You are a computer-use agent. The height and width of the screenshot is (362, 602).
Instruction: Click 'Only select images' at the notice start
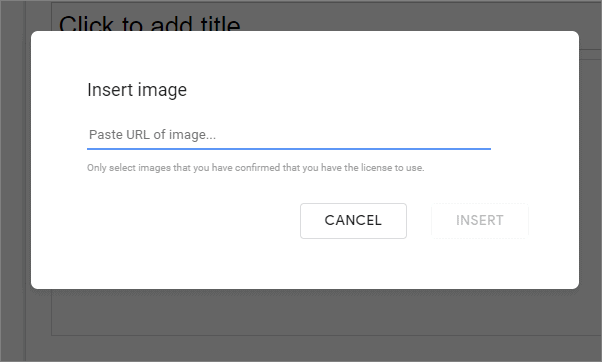point(129,168)
